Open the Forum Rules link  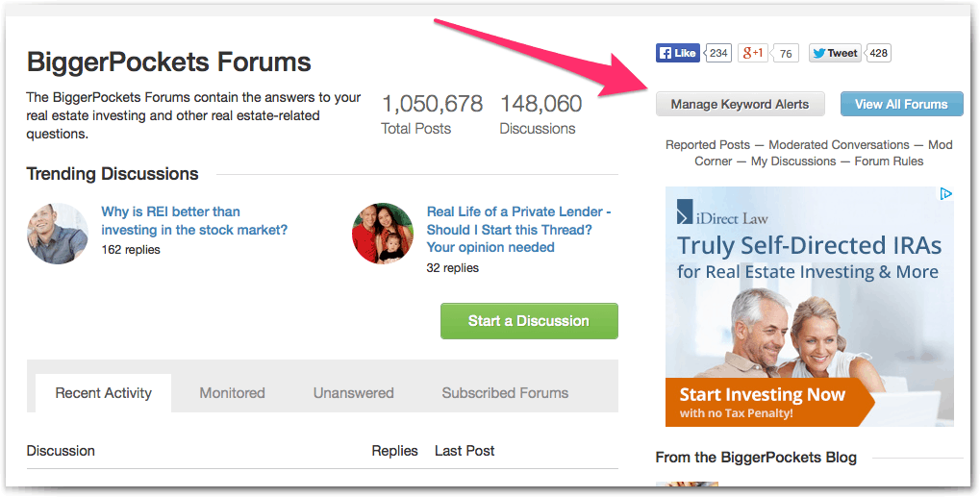(889, 162)
